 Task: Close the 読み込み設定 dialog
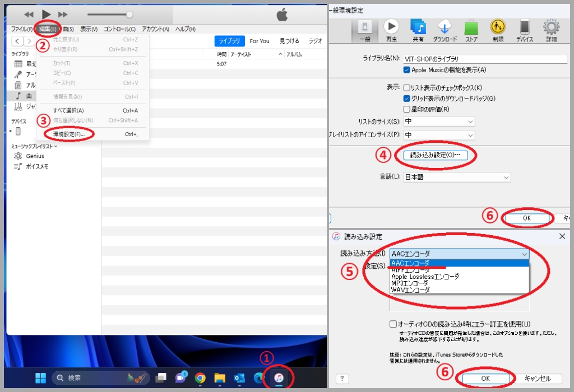click(x=562, y=236)
